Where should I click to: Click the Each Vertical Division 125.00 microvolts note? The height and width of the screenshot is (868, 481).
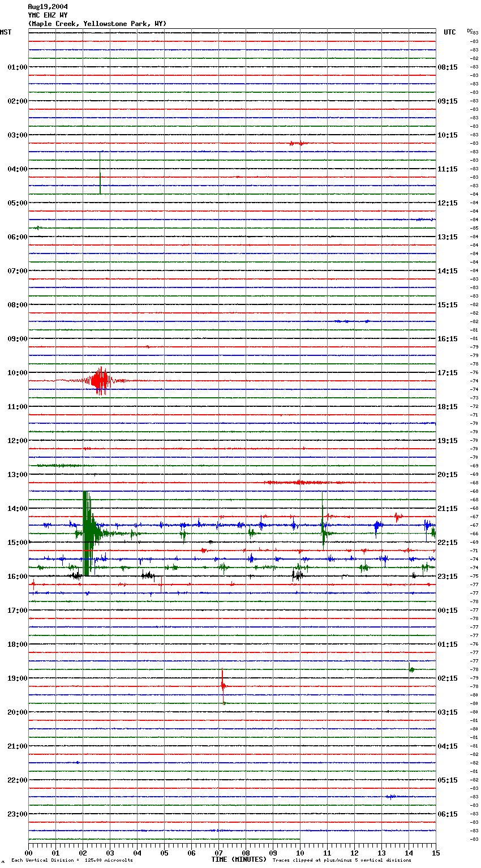72,861
